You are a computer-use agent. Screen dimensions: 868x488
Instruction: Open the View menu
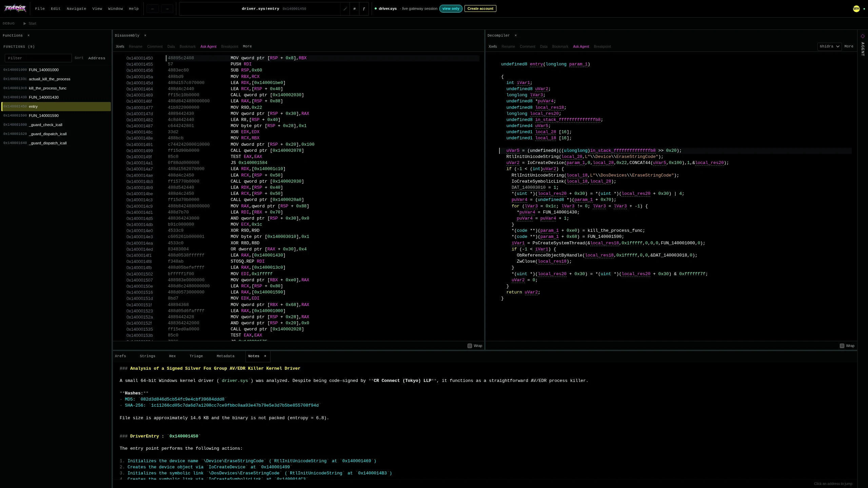97,9
